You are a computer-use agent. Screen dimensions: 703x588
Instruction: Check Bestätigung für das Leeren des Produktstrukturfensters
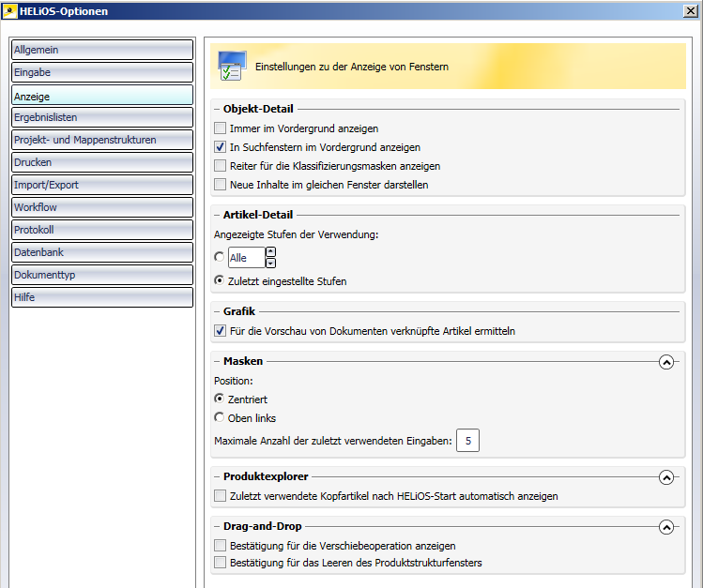(221, 563)
